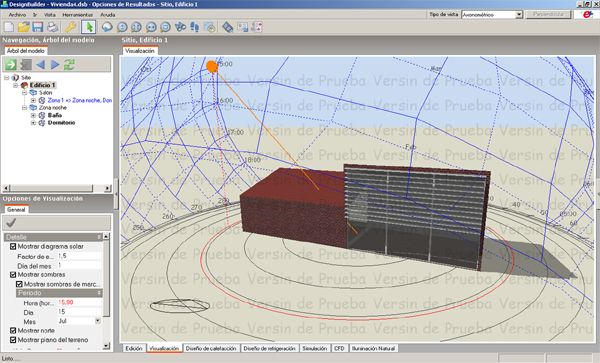Image resolution: width=600 pixels, height=363 pixels.
Task: Toggle Mostrar diagrama solar checkbox
Action: 13,246
